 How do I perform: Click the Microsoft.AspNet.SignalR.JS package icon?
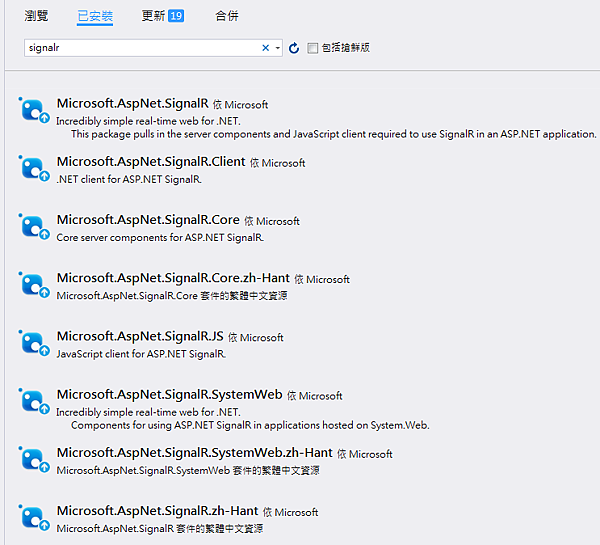[34, 343]
